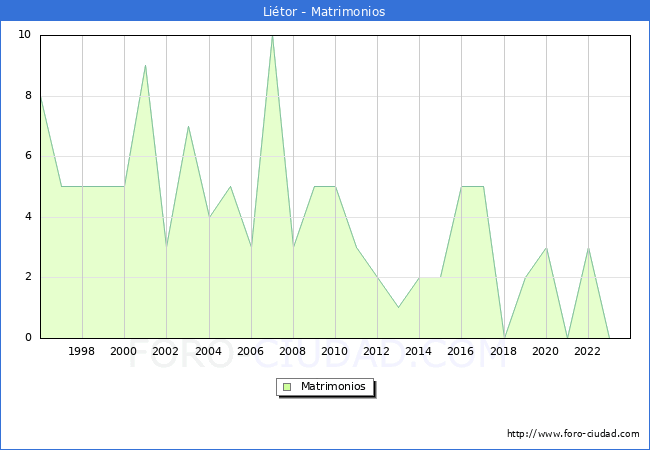The image size is (650, 450).
Task: Click the y-axis value 4
Action: 28,216
